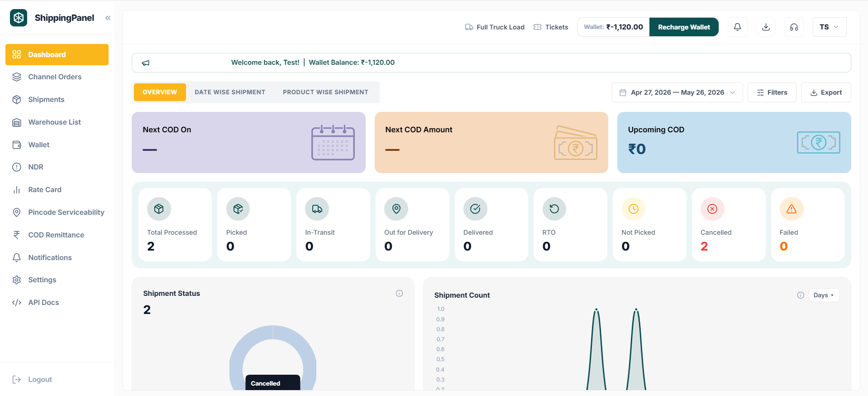Screen dimensions: 868x396
Task: Click the COD Remittance rupee icon
Action: coord(17,235)
